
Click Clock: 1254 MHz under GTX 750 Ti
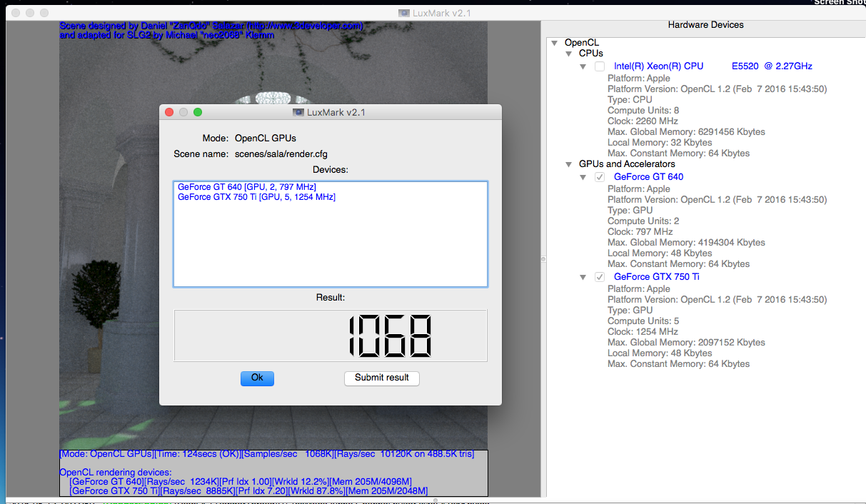(643, 332)
